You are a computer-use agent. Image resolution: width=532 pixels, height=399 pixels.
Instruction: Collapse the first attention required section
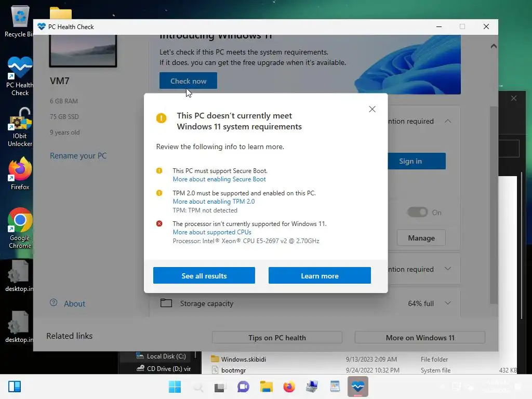coord(448,121)
